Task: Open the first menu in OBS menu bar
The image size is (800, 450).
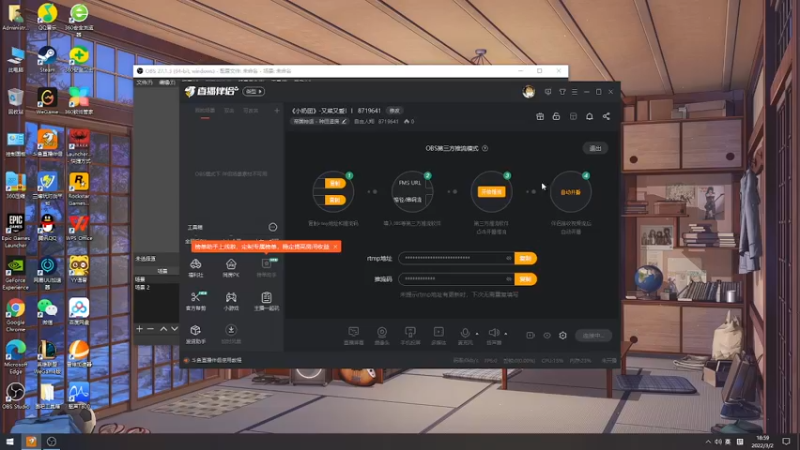Action: (144, 83)
